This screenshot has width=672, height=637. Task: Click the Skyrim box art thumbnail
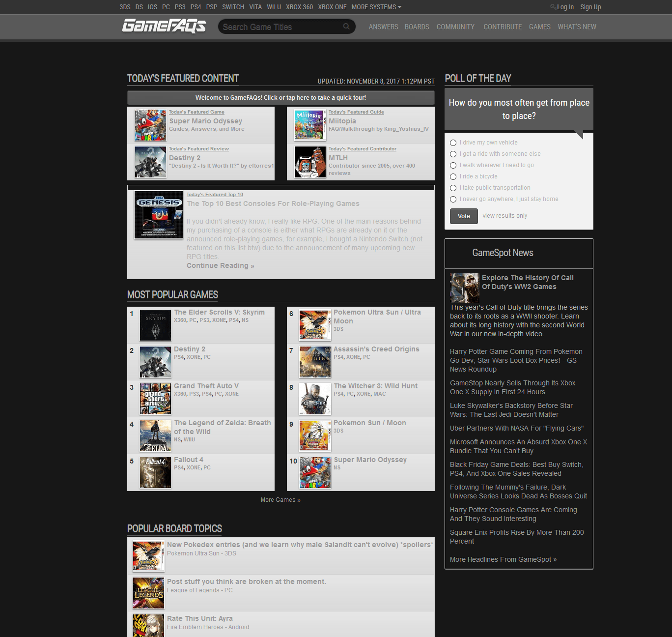[x=155, y=325]
